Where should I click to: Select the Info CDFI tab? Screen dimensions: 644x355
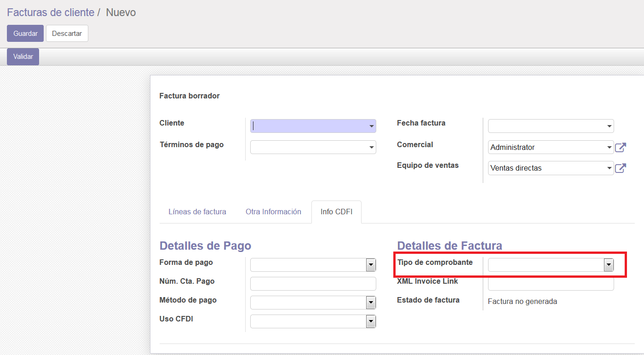coord(336,212)
